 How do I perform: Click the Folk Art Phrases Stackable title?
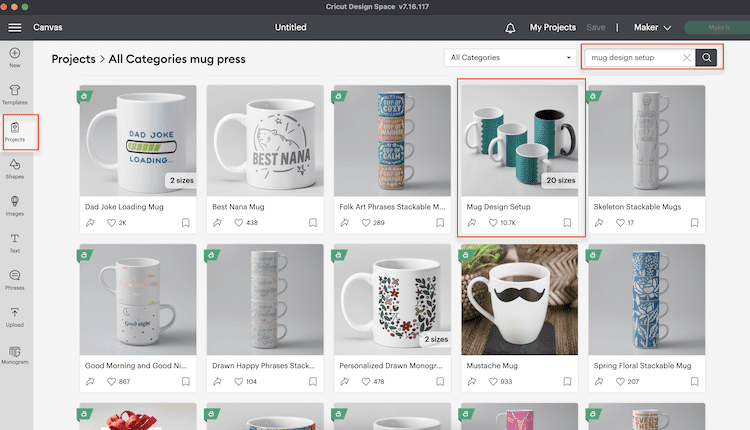pyautogui.click(x=392, y=207)
